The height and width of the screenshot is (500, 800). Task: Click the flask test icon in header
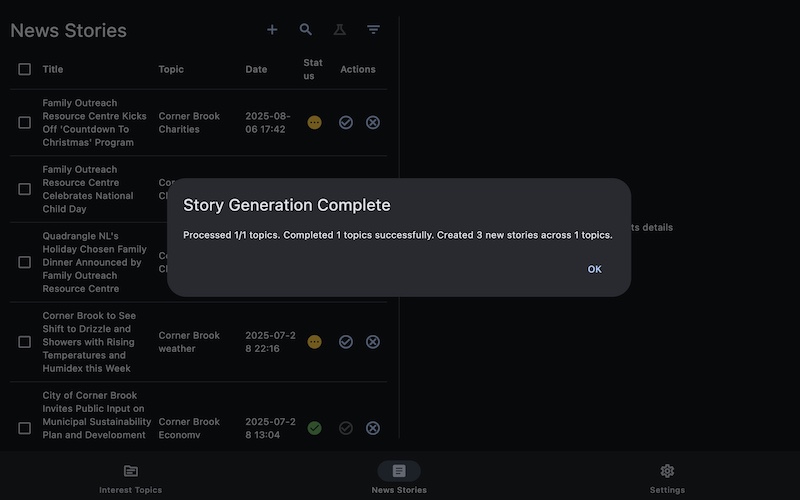(339, 30)
